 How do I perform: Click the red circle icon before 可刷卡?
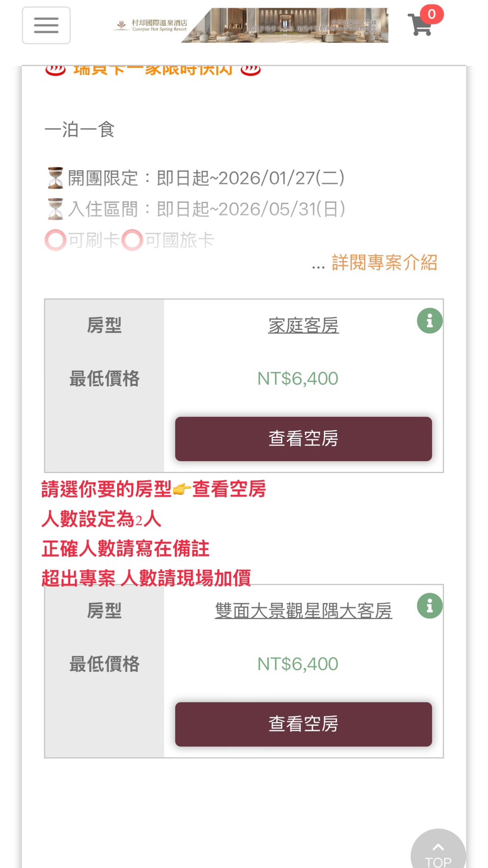[x=55, y=240]
